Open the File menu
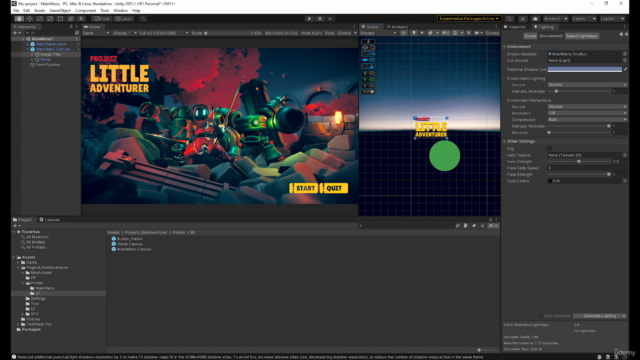Image resolution: width=640 pixels, height=360 pixels. [x=16, y=11]
